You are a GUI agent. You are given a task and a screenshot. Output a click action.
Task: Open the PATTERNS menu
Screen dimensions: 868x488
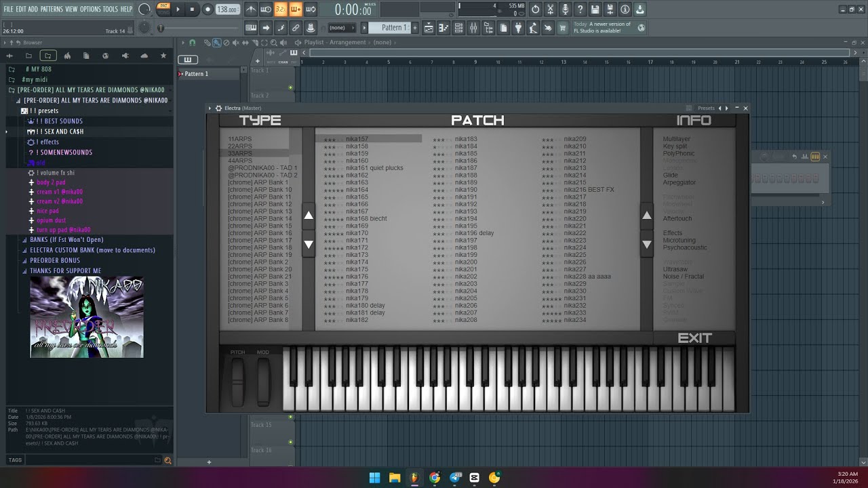(52, 9)
